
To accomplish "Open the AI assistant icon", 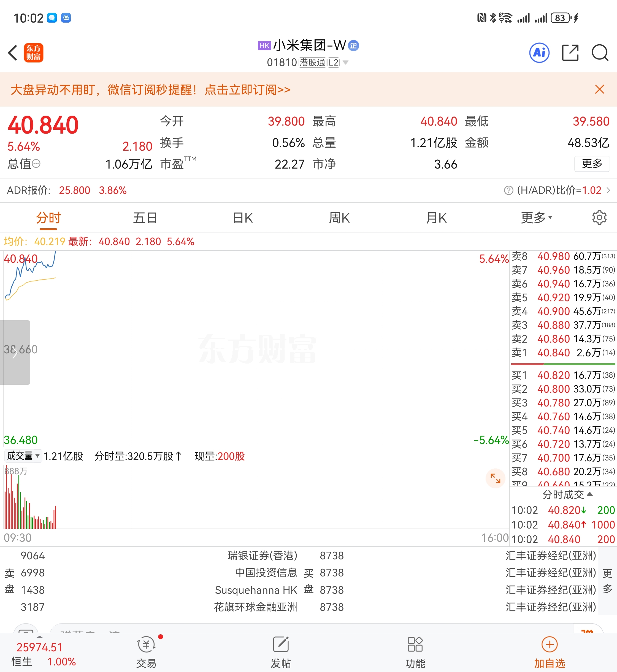I will click(x=539, y=53).
